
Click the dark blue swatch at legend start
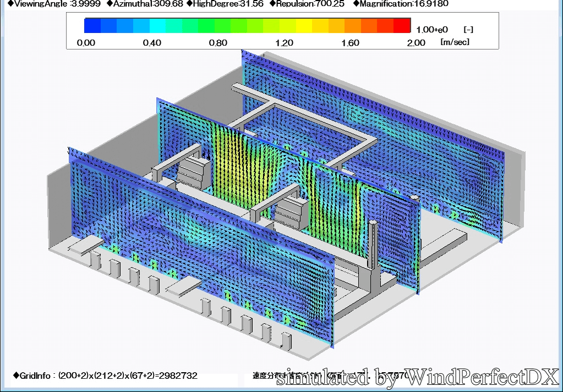tap(92, 25)
